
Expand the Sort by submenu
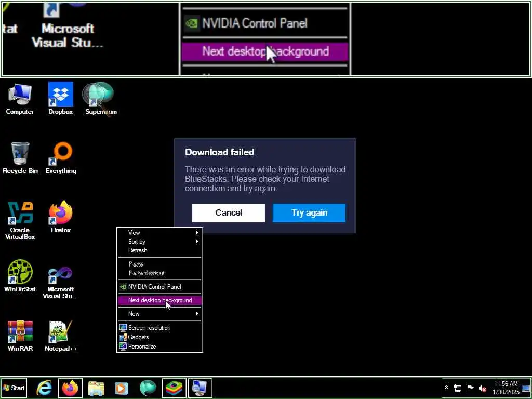click(159, 242)
